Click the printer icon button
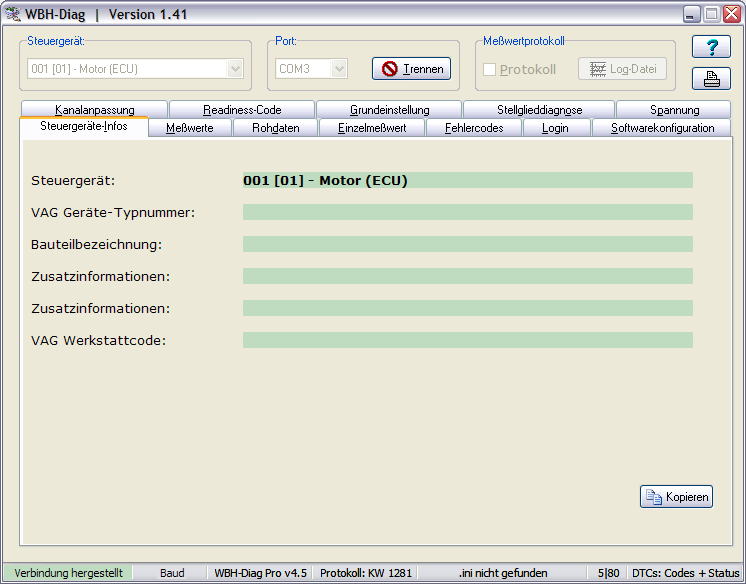 click(711, 79)
